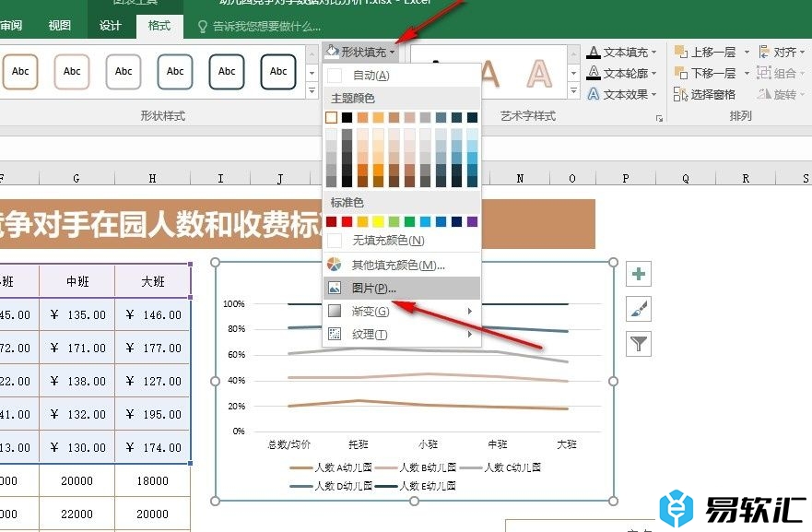Pick the standard dark red swatch
Screen dimensions: 812x532
tap(332, 221)
